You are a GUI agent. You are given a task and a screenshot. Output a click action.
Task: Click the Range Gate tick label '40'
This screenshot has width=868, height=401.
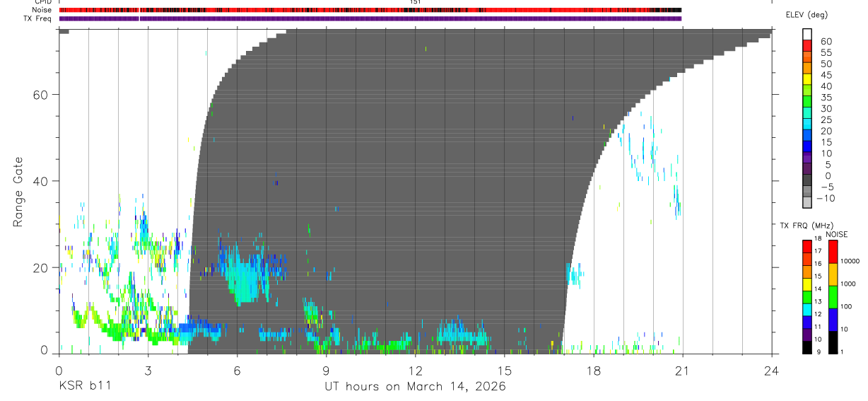[40, 181]
